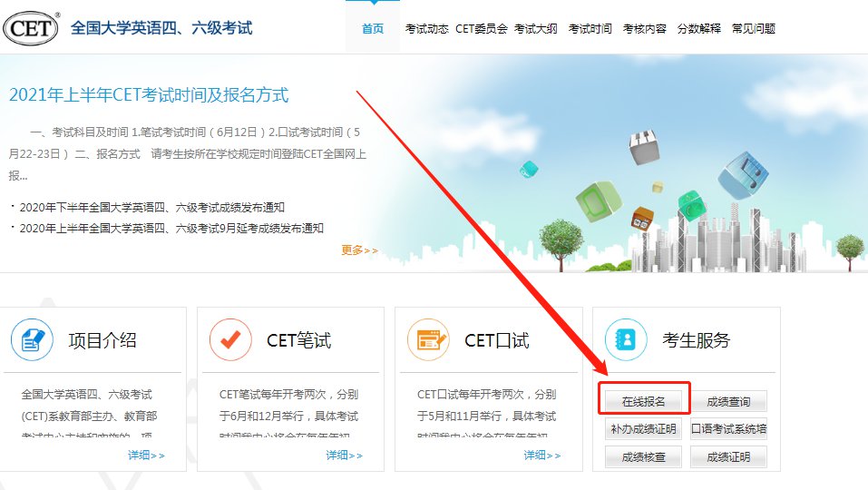
Task: Click the CET口试 form icon
Action: pos(428,340)
